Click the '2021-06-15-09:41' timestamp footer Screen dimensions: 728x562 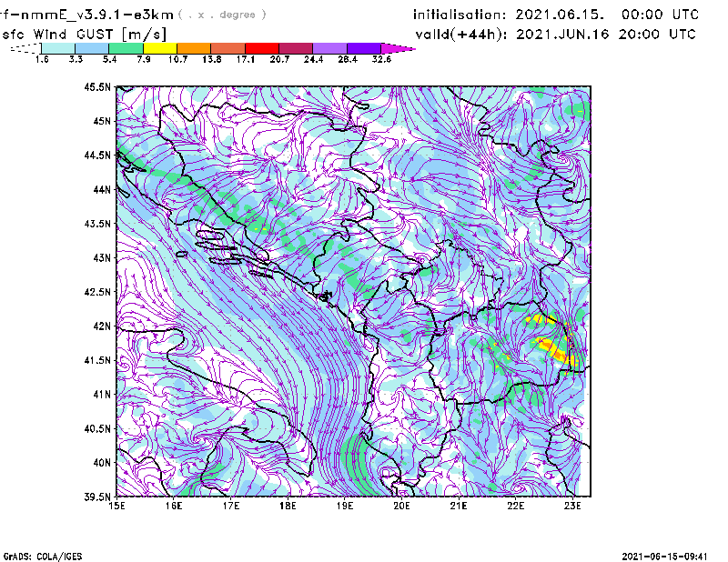pyautogui.click(x=665, y=557)
